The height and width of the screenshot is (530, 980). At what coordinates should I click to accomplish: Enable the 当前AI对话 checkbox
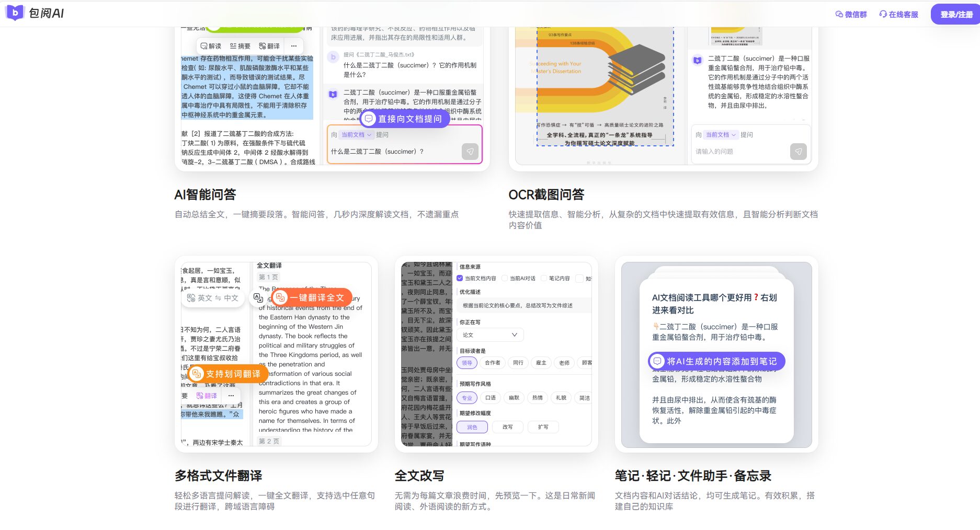505,278
